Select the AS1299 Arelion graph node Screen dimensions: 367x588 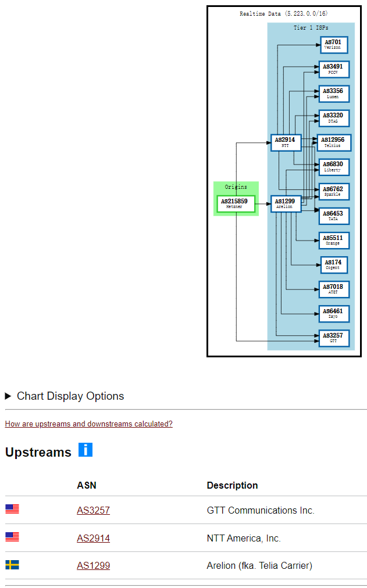tap(286, 203)
